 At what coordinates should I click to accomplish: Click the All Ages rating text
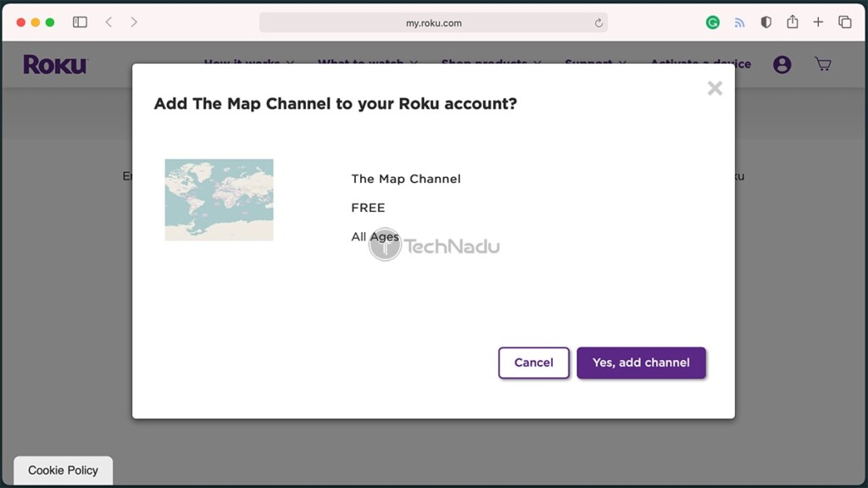tap(375, 237)
